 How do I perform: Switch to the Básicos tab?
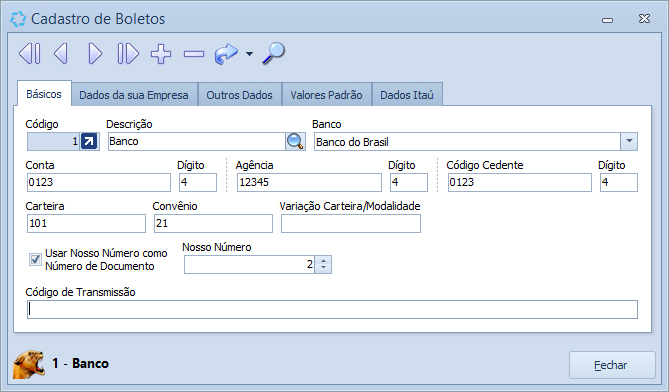pyautogui.click(x=44, y=94)
